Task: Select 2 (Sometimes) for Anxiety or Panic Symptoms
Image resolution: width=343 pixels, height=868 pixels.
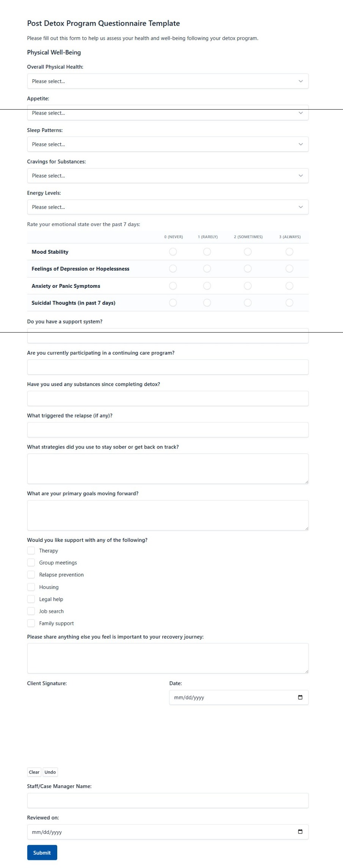Action: tap(247, 286)
